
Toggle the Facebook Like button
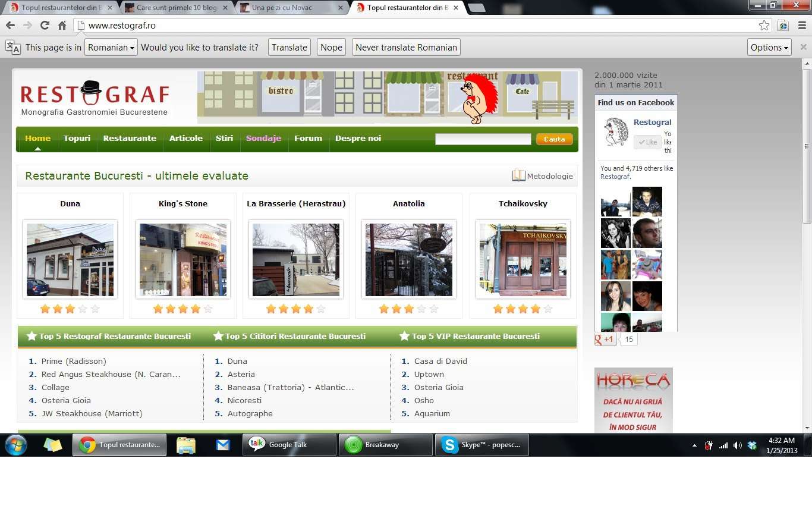647,142
